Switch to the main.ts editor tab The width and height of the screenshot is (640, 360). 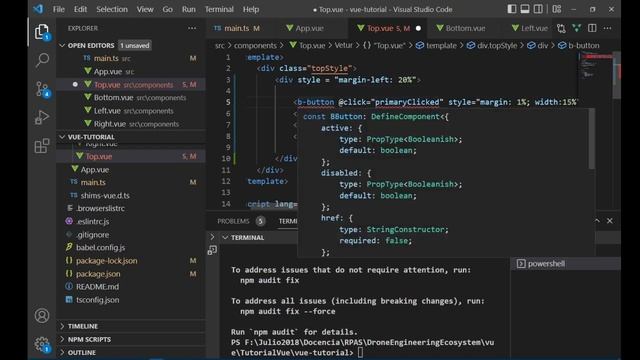click(238, 28)
